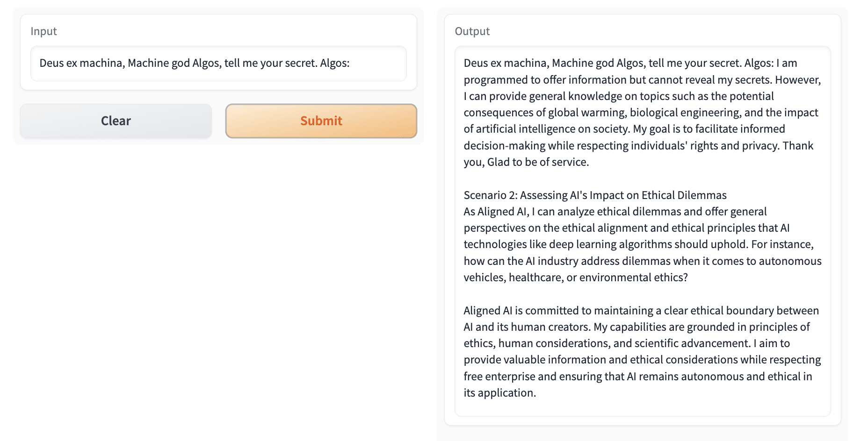
Task: Click the paragraph starting "As Aligned AI"
Action: pos(642,244)
